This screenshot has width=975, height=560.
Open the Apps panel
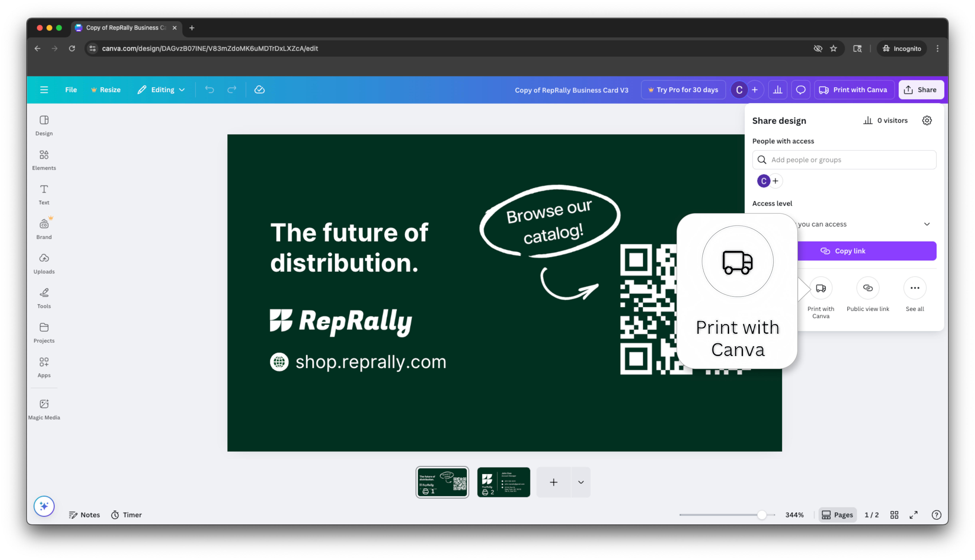(44, 368)
